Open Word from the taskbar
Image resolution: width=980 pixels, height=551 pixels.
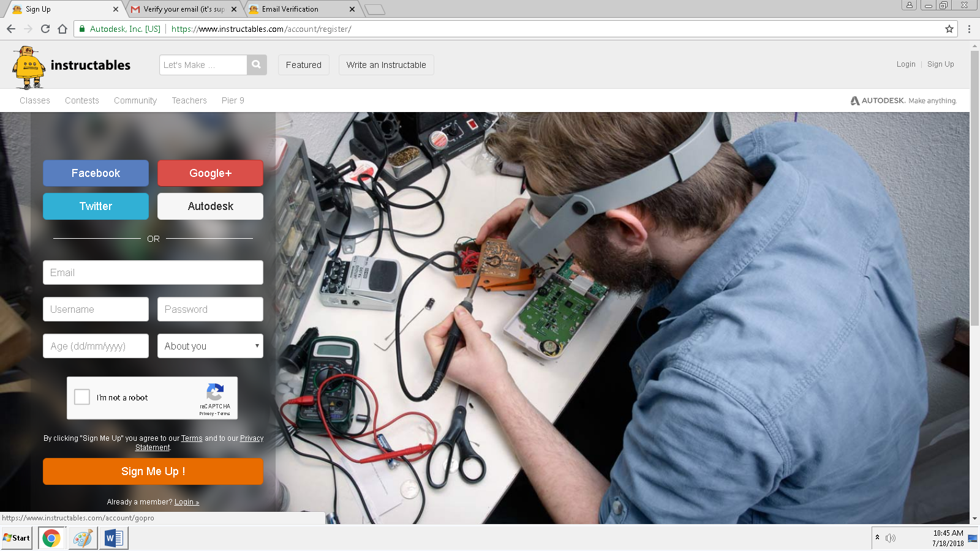114,538
